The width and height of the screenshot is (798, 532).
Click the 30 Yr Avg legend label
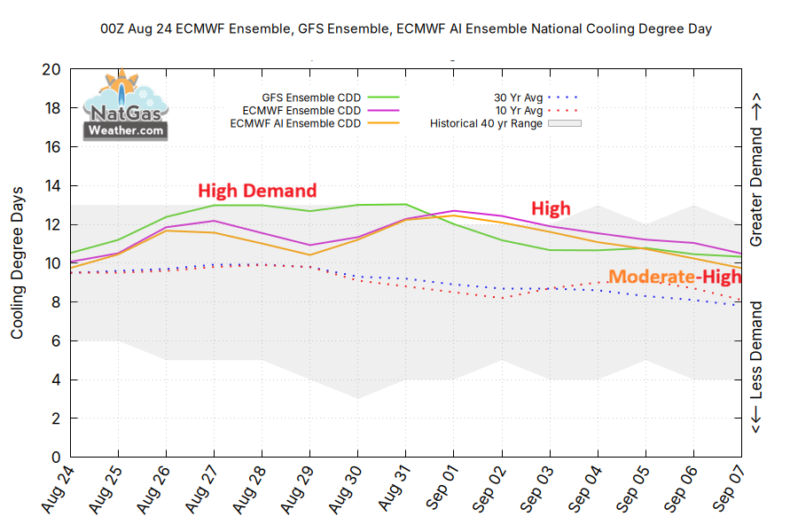(x=518, y=98)
